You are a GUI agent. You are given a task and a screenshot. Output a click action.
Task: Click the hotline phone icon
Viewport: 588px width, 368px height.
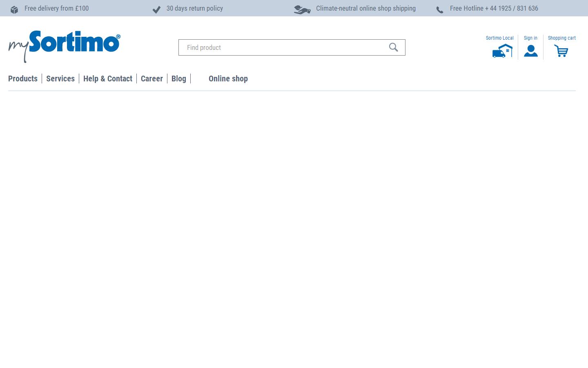(440, 10)
